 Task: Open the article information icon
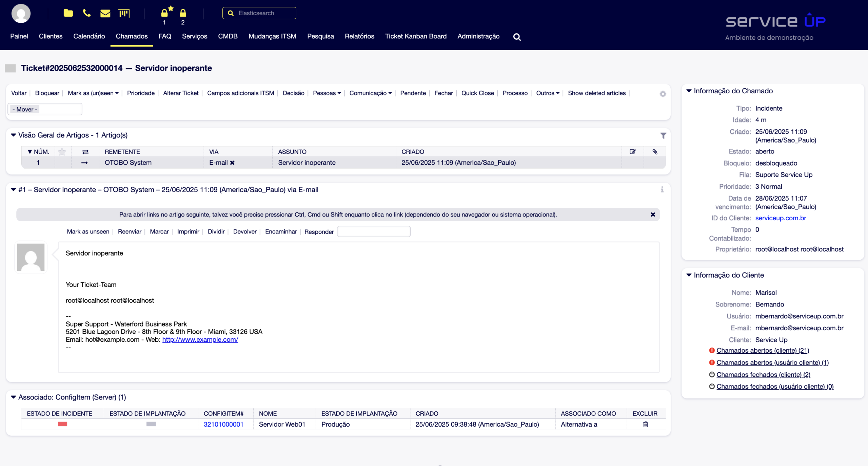point(662,189)
